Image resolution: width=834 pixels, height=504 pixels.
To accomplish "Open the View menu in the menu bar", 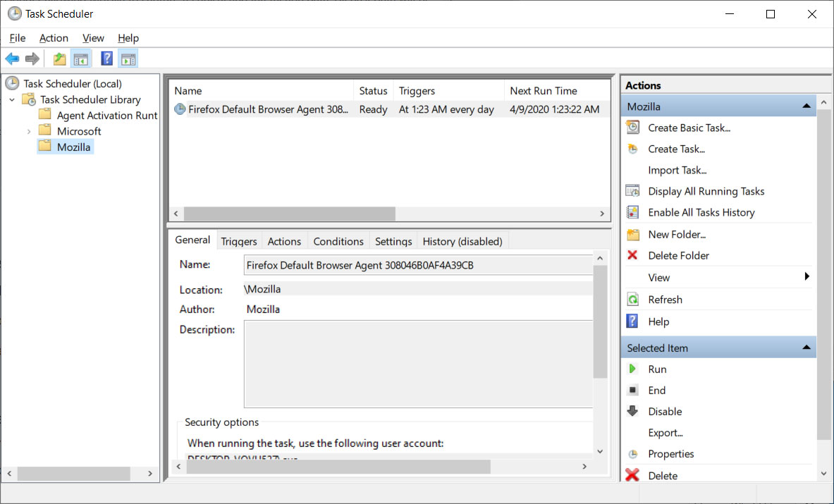I will [x=93, y=38].
